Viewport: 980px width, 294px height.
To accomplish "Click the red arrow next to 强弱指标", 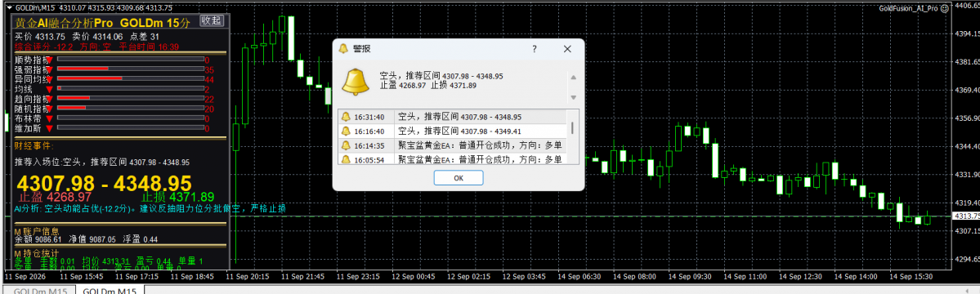I will point(49,70).
